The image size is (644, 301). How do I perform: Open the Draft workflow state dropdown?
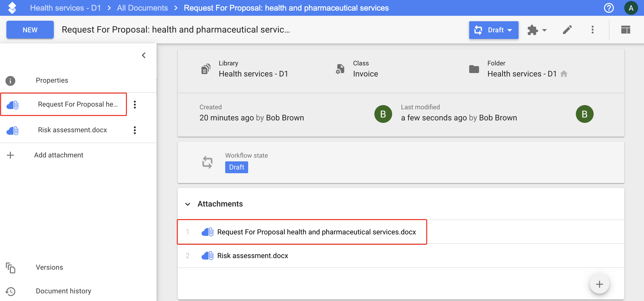493,30
